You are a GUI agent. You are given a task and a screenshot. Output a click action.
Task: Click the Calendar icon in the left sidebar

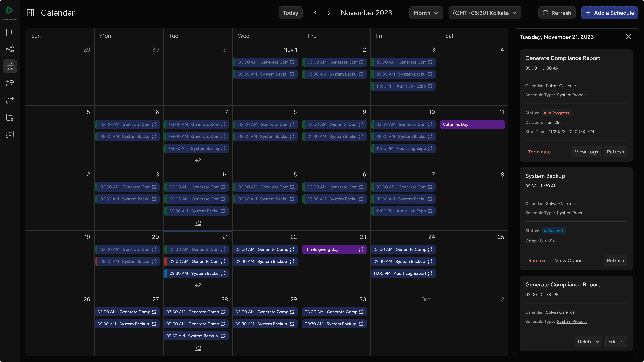point(10,66)
